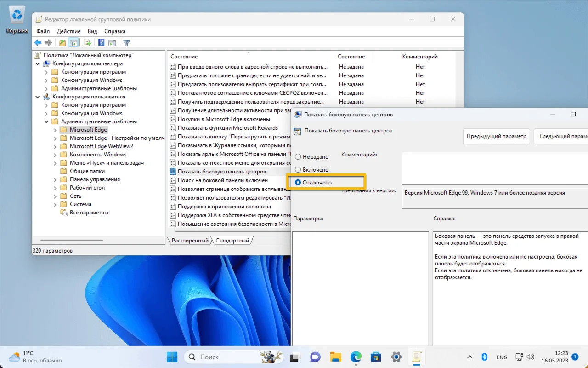Expand the 'Microsoft Edge' folder node
Viewport: 588px width, 368px height.
click(55, 130)
